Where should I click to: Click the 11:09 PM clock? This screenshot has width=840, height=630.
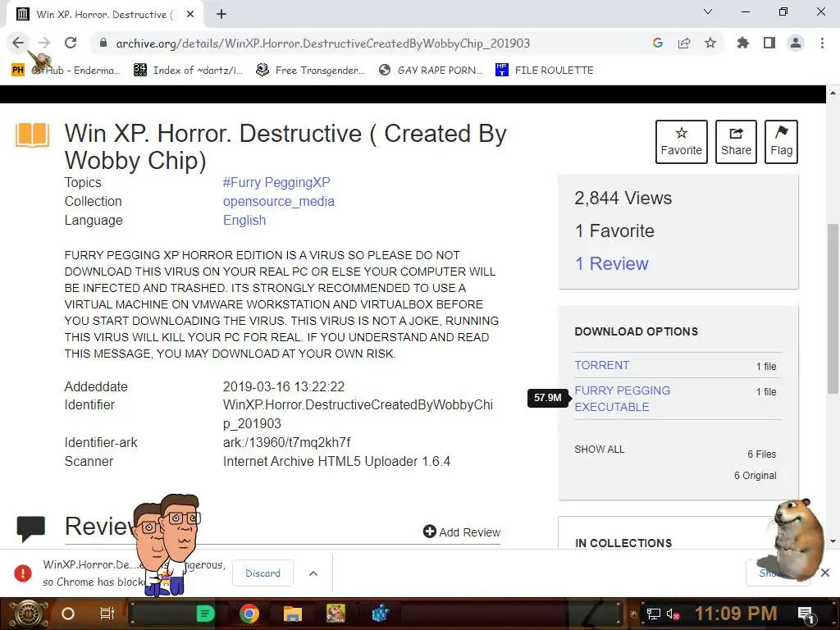pyautogui.click(x=736, y=614)
